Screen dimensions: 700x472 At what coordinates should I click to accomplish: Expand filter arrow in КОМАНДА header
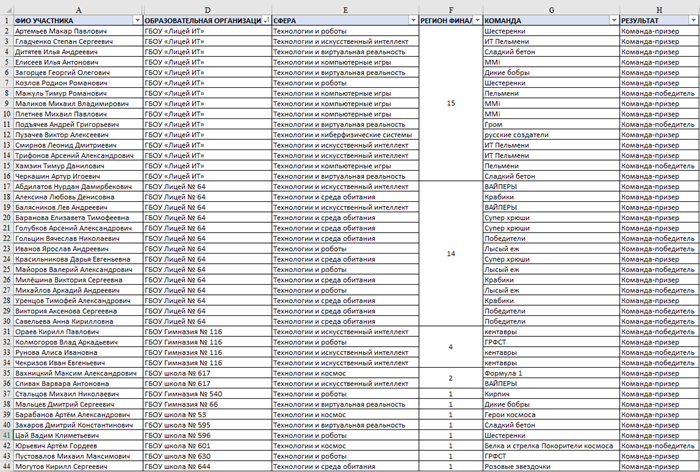pos(611,20)
